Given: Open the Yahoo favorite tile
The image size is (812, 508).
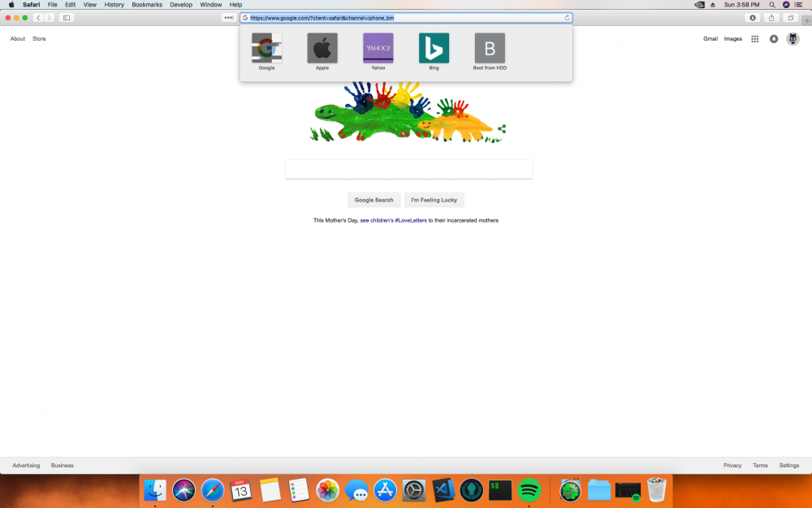Looking at the screenshot, I should click(378, 48).
